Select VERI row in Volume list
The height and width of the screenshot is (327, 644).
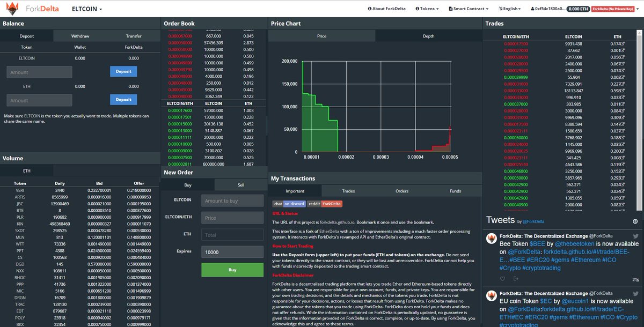point(80,190)
